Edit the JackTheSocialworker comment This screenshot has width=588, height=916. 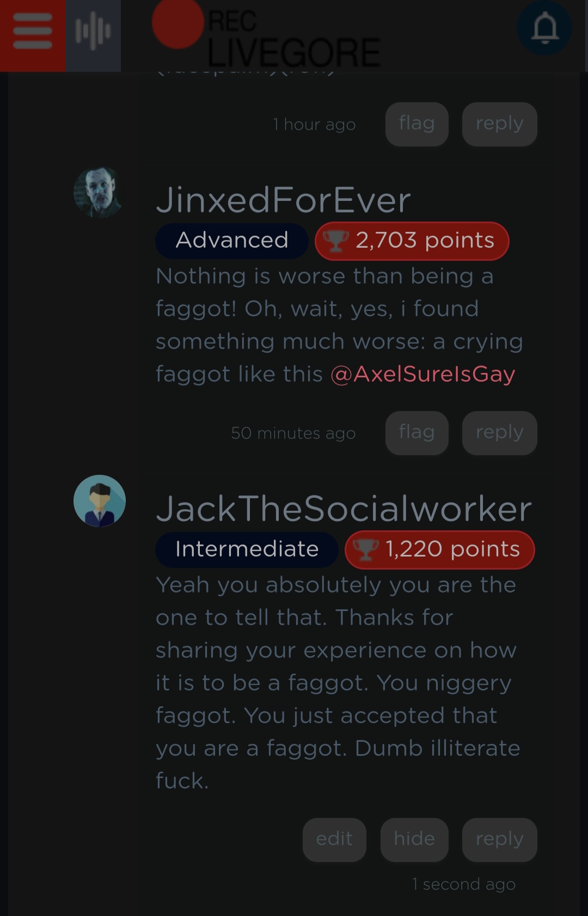pyautogui.click(x=334, y=840)
